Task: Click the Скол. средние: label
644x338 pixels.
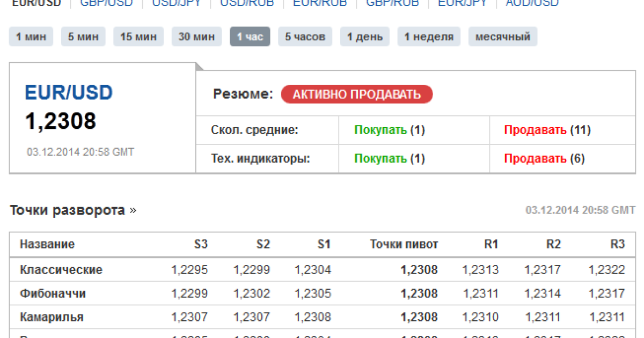Action: point(254,130)
